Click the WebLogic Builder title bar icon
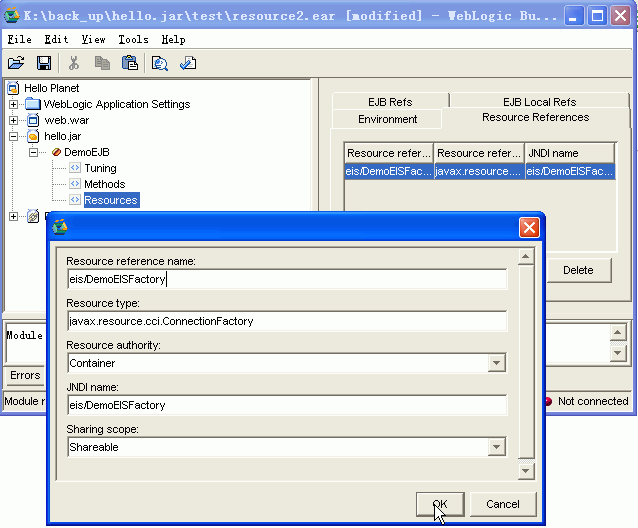 (x=12, y=15)
